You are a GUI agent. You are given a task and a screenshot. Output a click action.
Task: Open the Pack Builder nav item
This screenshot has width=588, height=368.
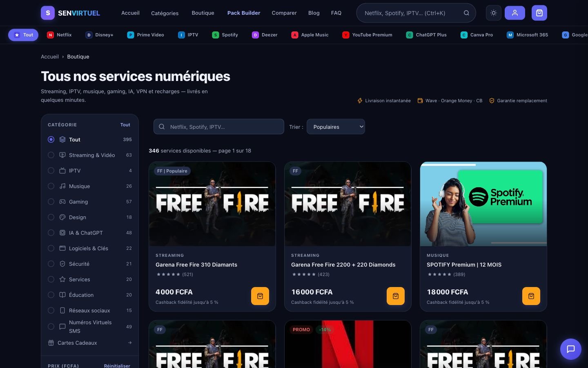[244, 13]
